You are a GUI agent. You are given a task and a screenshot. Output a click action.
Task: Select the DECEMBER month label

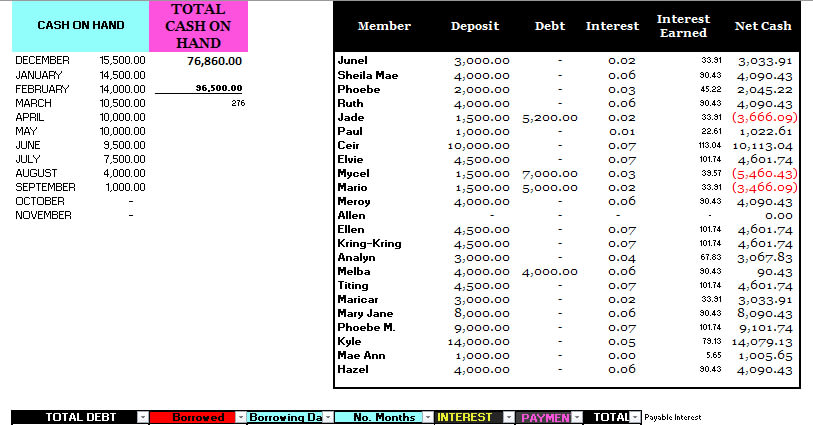click(x=43, y=61)
